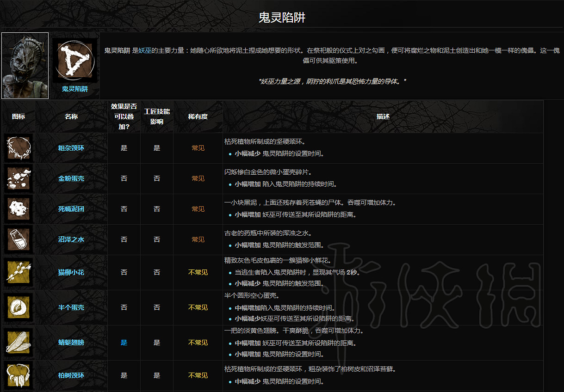Viewport: 564px width, 392px height.
Task: Click the 稀有度 column header
Action: 198,116
